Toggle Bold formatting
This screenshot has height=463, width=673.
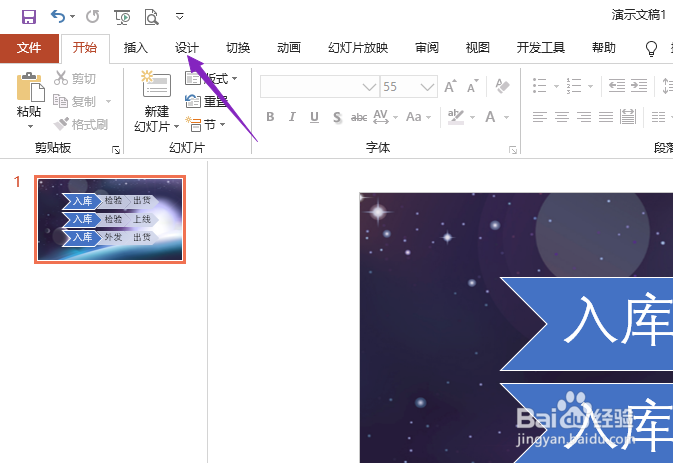[270, 117]
